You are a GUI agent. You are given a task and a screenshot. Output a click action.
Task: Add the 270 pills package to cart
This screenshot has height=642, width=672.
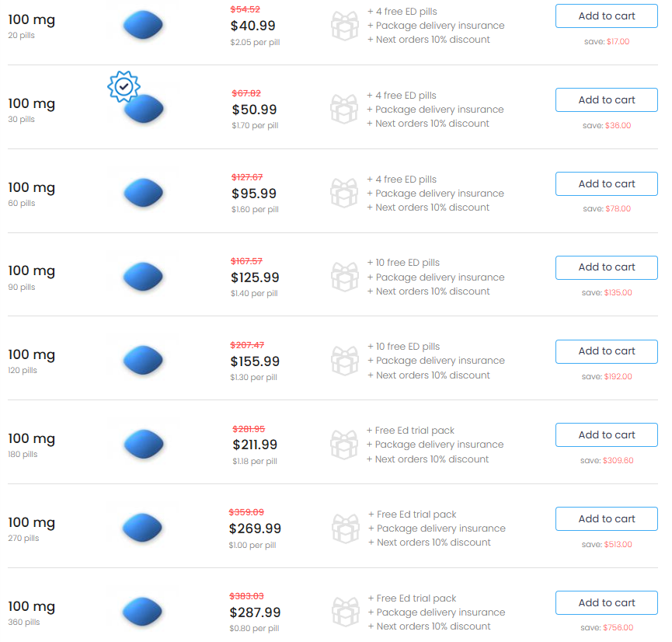pyautogui.click(x=606, y=519)
